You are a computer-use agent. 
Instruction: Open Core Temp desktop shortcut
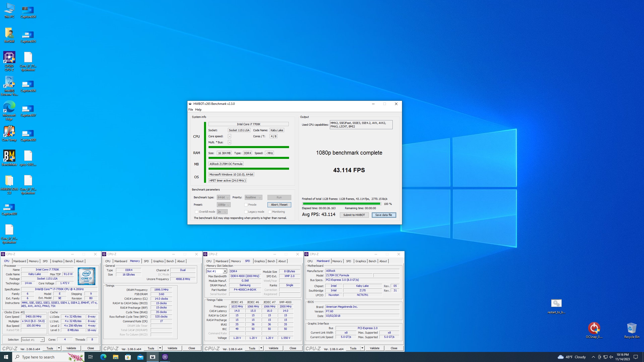tap(9, 134)
